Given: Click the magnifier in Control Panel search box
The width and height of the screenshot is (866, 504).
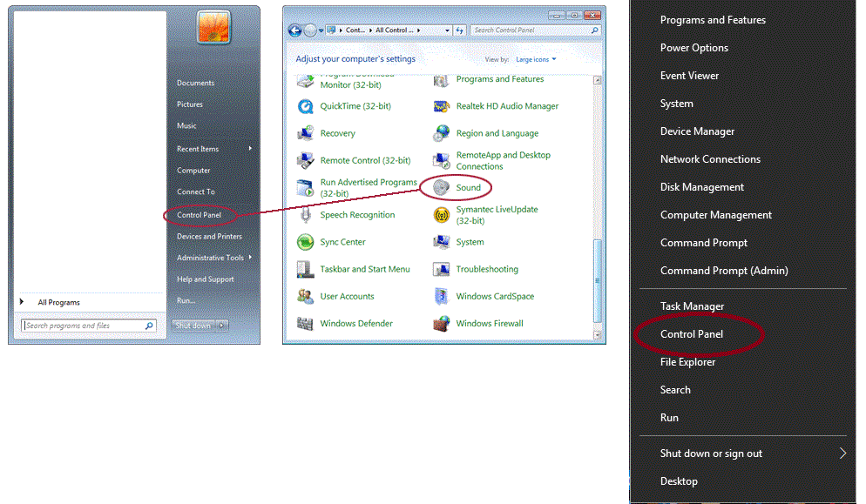Looking at the screenshot, I should pyautogui.click(x=595, y=30).
